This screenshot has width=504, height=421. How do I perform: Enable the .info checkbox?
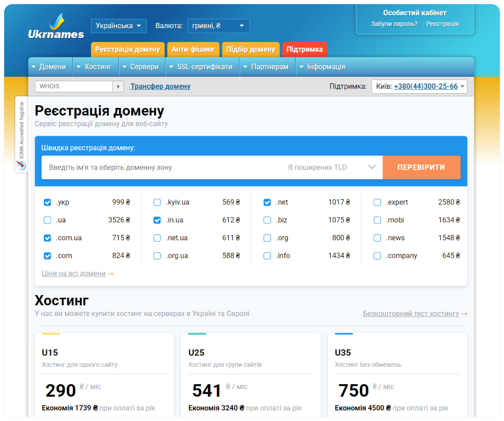(267, 255)
